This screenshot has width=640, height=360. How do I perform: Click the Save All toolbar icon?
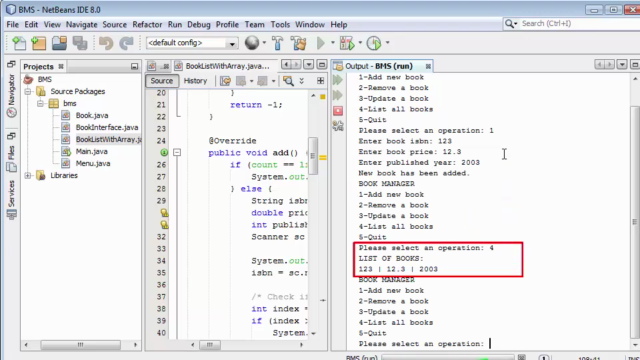tap(80, 43)
